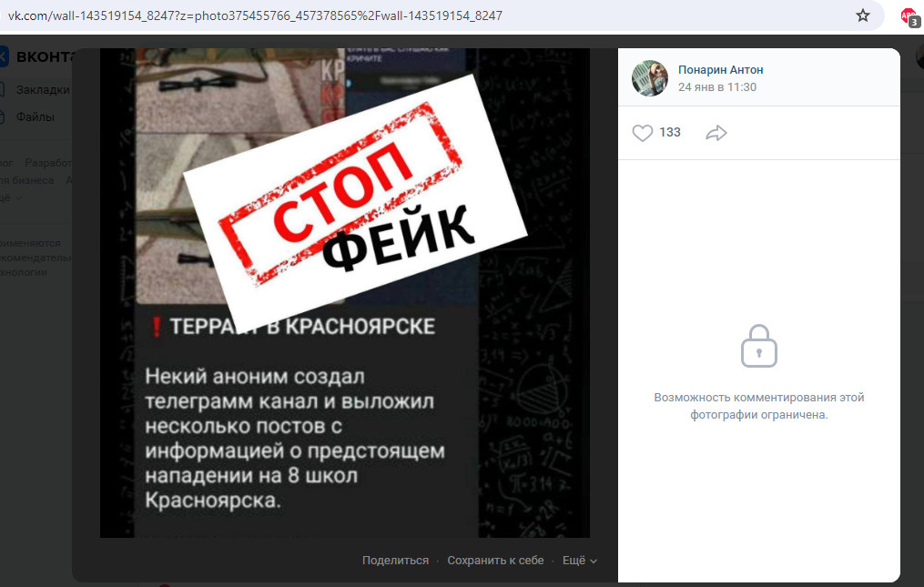Viewport: 924px width, 587px height.
Task: Click the padlock comments-restricted icon
Action: (759, 346)
